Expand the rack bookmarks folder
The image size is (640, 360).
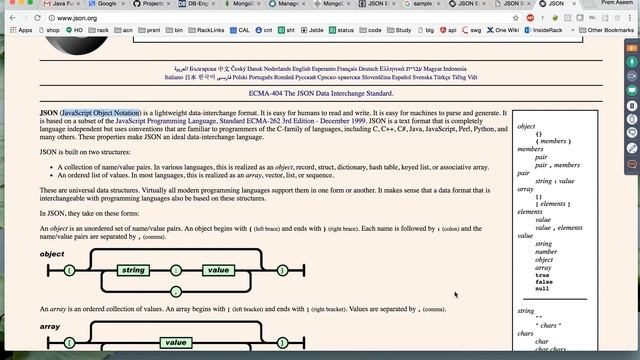98,30
